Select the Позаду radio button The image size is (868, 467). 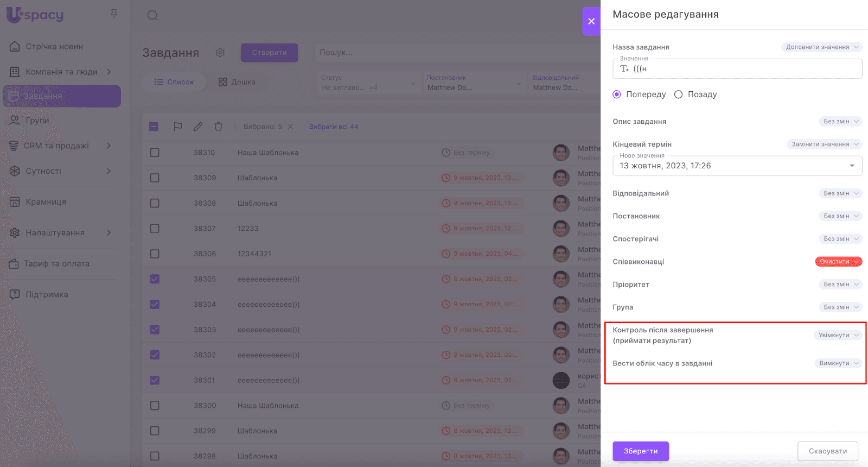[678, 94]
